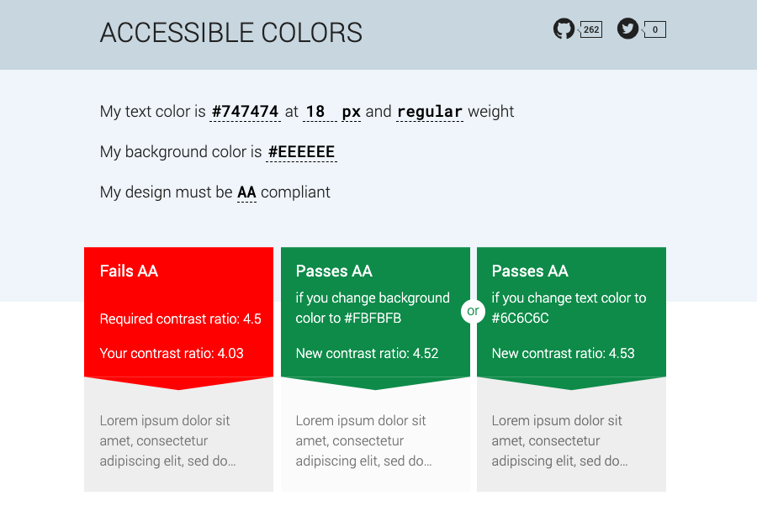Click the ACCESSIBLE COLORS heading

coord(231,33)
